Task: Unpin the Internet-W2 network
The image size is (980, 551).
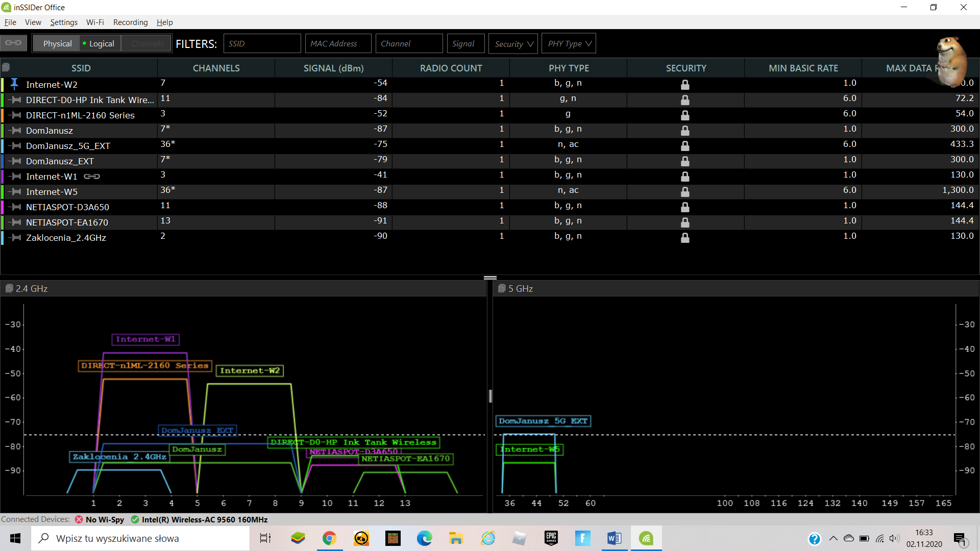Action: click(x=15, y=84)
